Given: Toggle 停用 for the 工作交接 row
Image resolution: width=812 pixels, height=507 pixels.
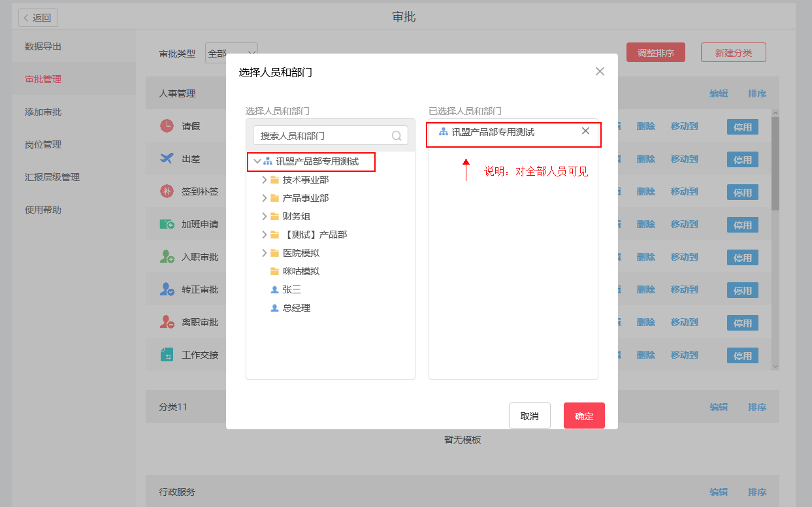Looking at the screenshot, I should coord(742,355).
